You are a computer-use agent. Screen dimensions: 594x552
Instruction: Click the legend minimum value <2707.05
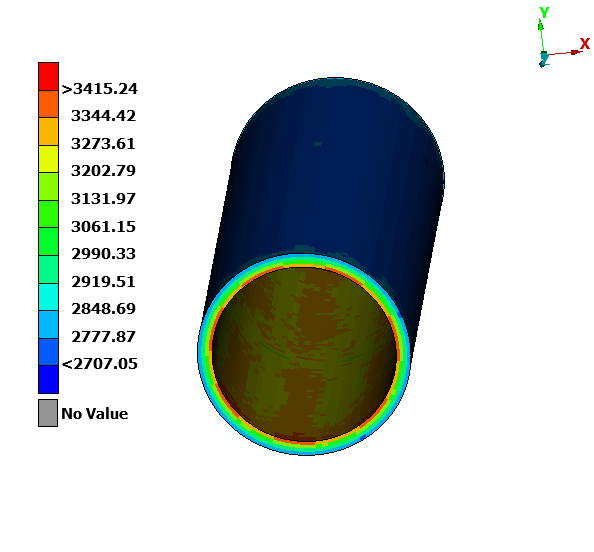(100, 364)
